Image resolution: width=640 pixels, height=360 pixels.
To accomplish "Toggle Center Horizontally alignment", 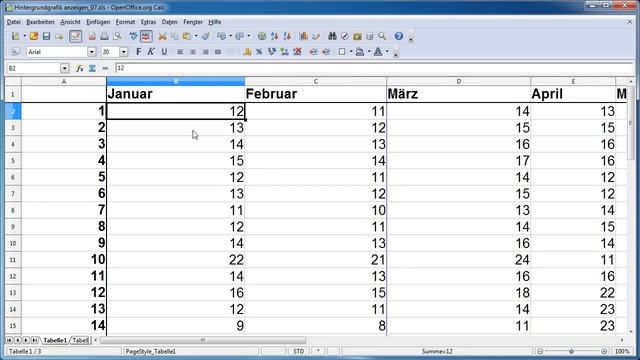I will pos(193,52).
